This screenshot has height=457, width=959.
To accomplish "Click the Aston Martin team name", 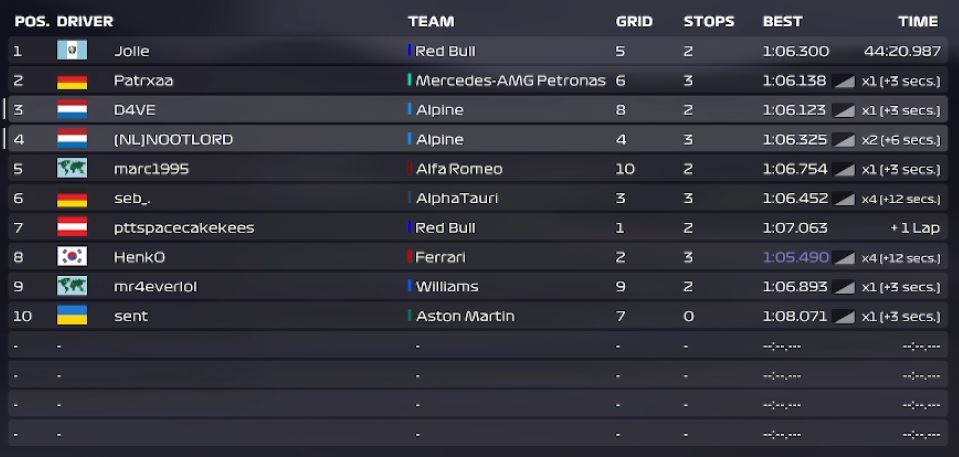I will [x=465, y=316].
